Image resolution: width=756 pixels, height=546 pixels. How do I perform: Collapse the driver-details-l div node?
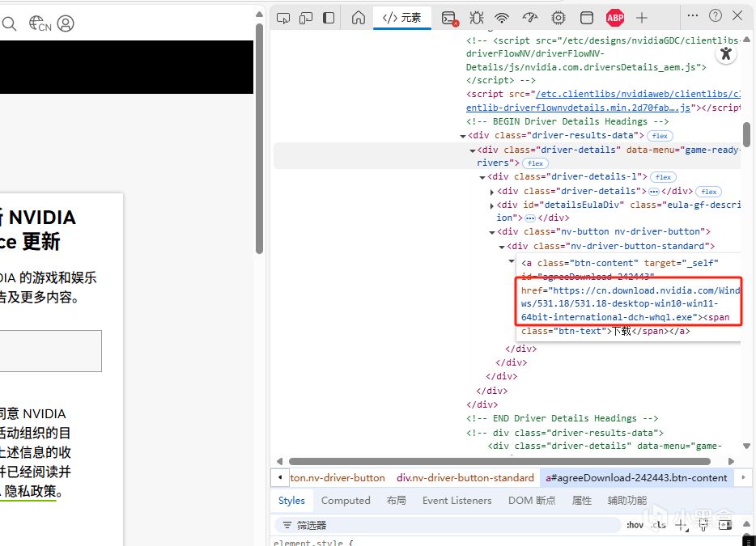coord(482,177)
